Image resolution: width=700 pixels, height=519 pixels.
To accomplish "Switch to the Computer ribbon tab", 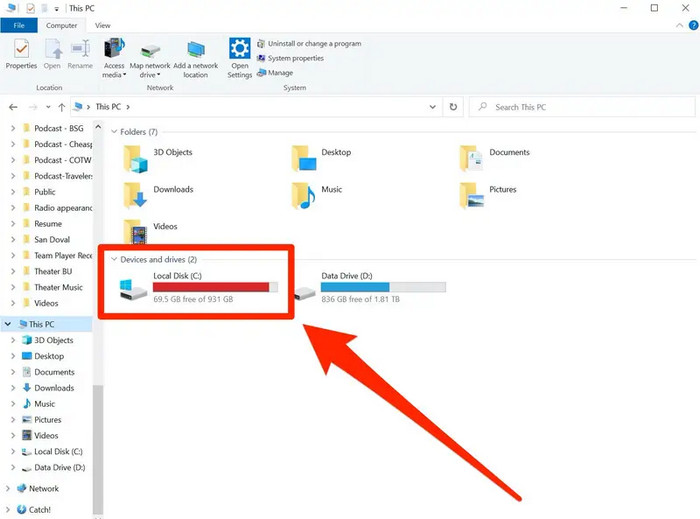I will click(62, 25).
